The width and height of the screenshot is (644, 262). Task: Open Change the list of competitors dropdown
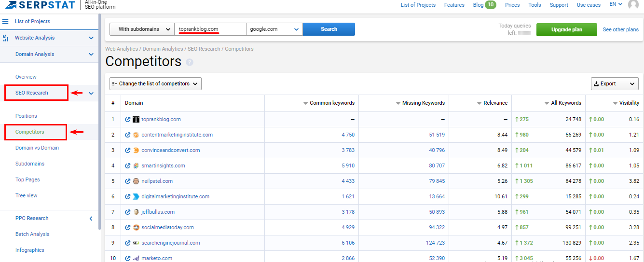155,83
